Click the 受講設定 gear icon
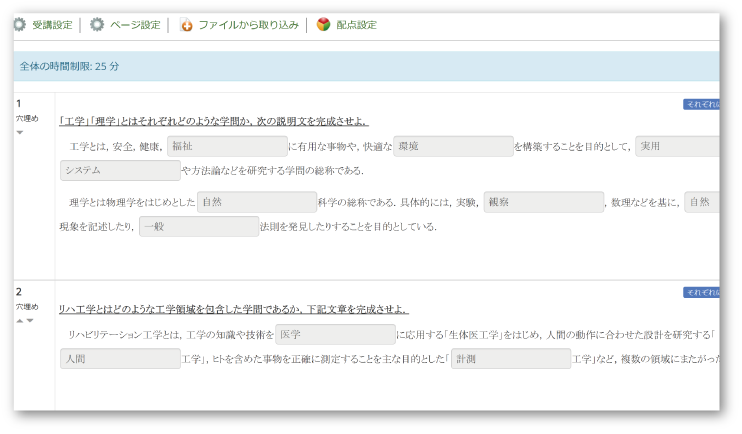 tap(19, 25)
